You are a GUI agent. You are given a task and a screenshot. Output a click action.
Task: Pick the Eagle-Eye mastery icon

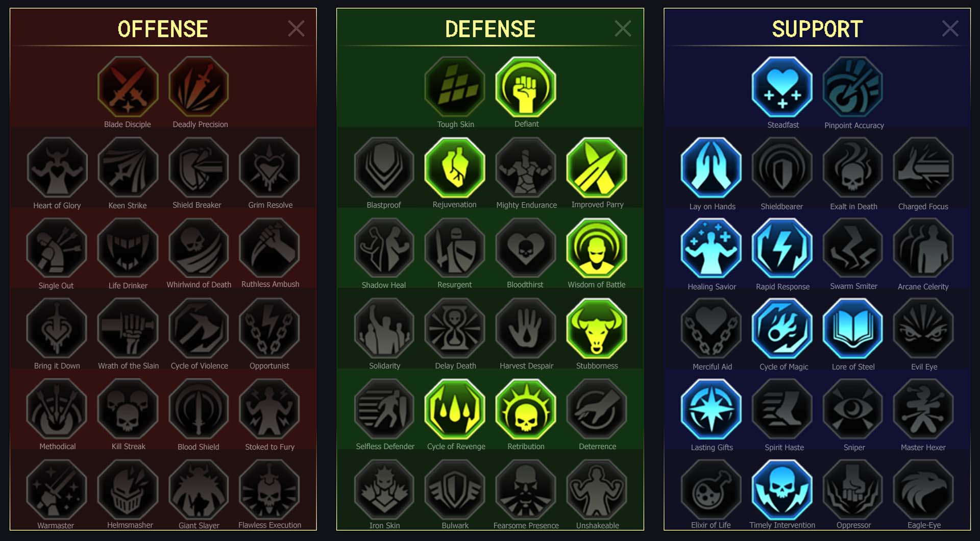click(923, 489)
